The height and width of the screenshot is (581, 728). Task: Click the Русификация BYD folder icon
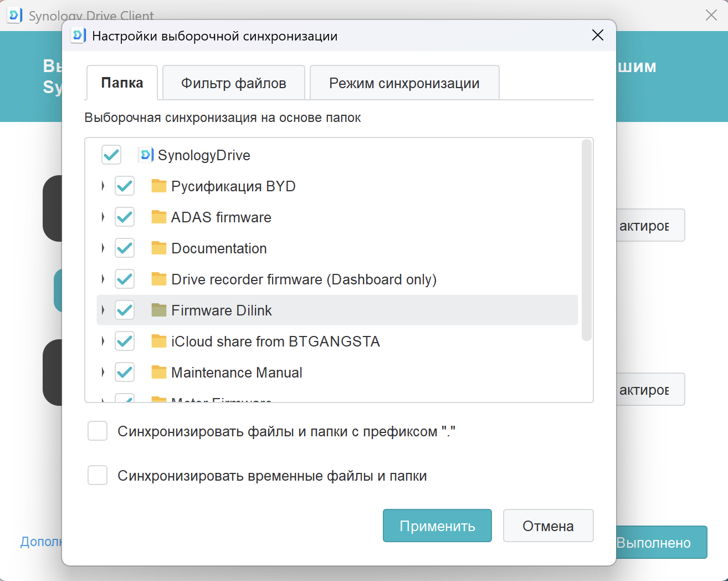[159, 186]
